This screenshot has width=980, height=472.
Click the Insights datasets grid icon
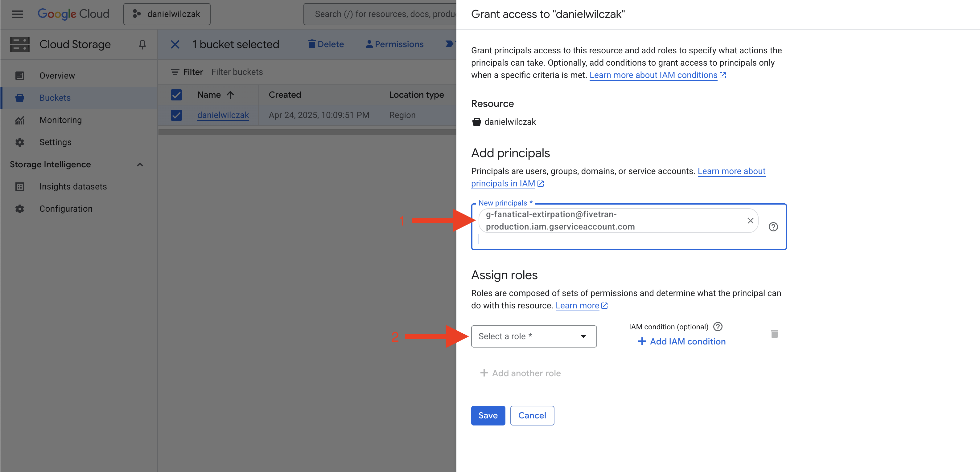[20, 187]
